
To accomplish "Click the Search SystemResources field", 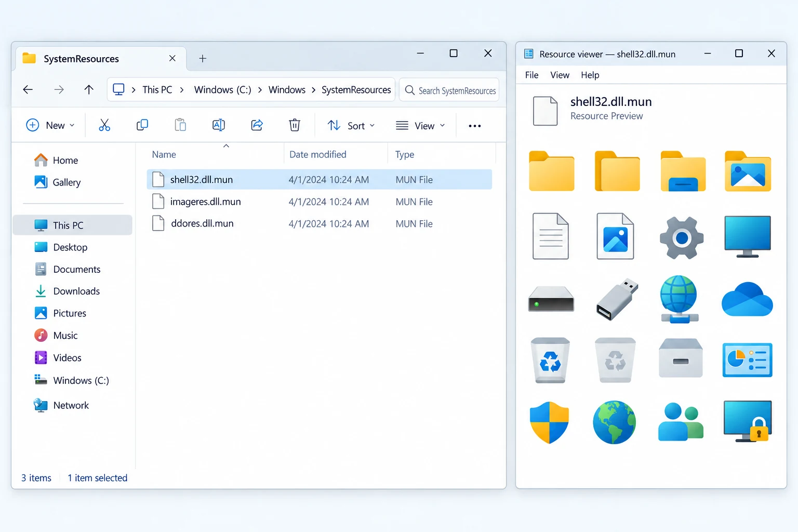I will [449, 90].
